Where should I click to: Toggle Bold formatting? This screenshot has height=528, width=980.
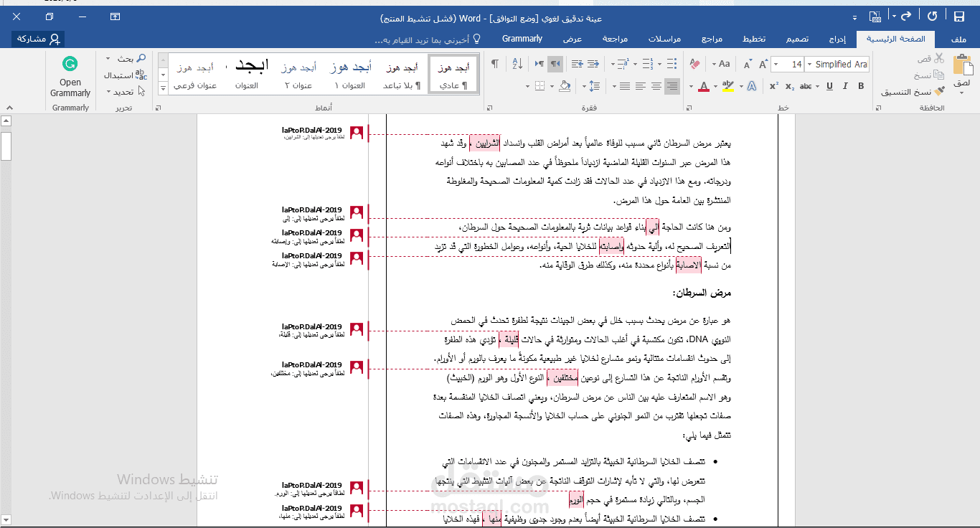861,86
